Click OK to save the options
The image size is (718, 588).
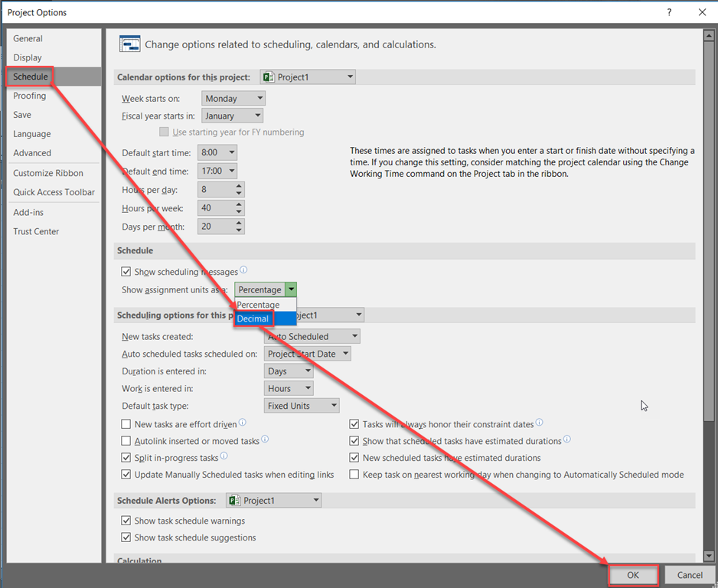coord(633,574)
